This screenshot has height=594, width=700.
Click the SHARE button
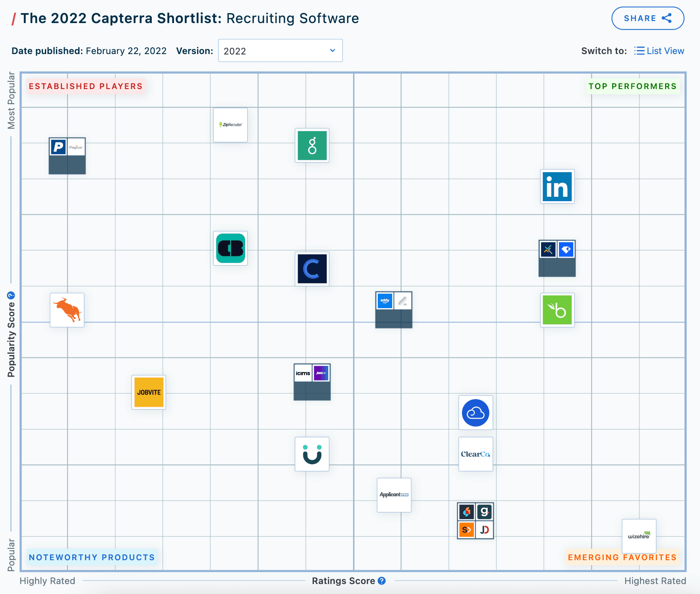[x=647, y=18]
